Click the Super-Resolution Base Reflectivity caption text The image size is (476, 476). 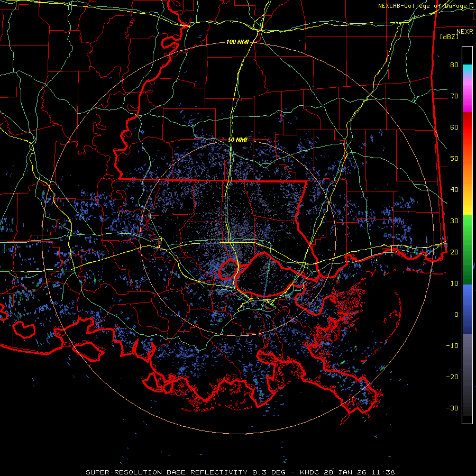pos(240,472)
